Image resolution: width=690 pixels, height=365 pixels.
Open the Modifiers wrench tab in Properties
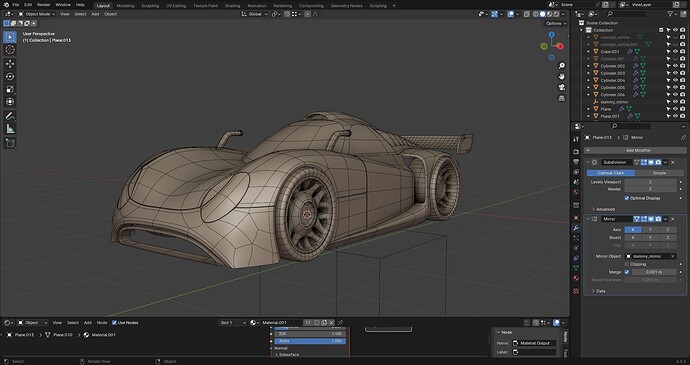click(x=576, y=228)
